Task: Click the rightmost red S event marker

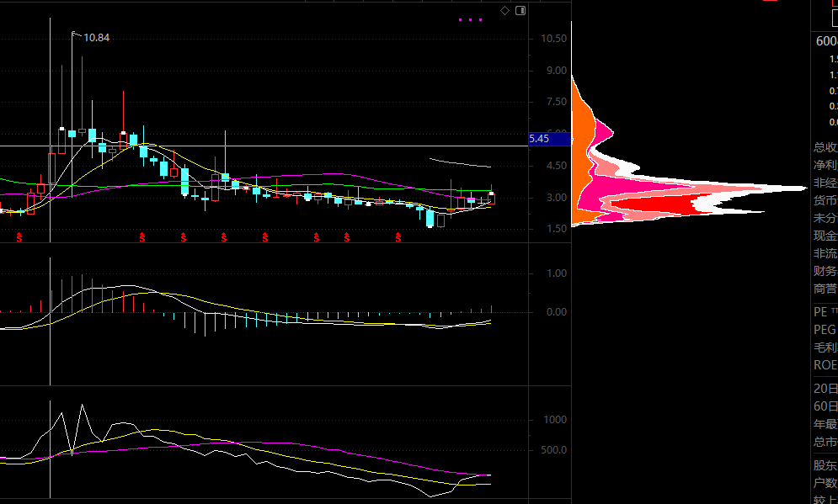Action: [398, 237]
